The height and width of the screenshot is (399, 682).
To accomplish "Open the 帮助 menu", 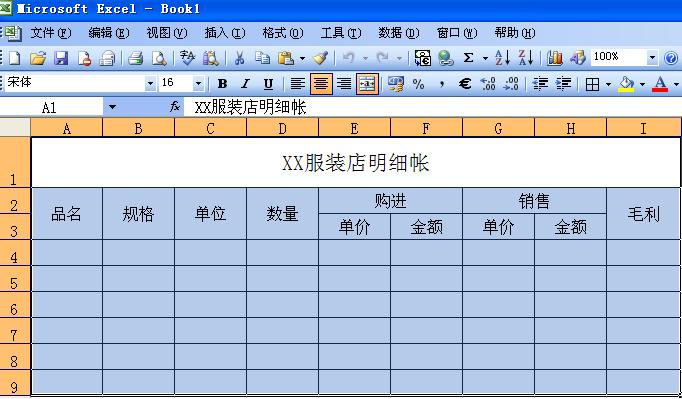I will pyautogui.click(x=515, y=33).
